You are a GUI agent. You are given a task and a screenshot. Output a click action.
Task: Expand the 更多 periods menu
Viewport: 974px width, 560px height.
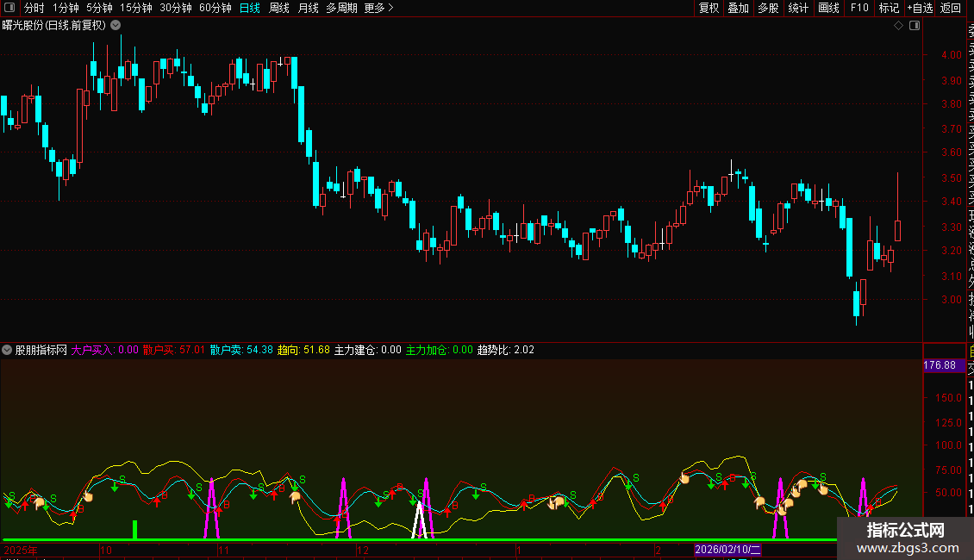[x=378, y=8]
